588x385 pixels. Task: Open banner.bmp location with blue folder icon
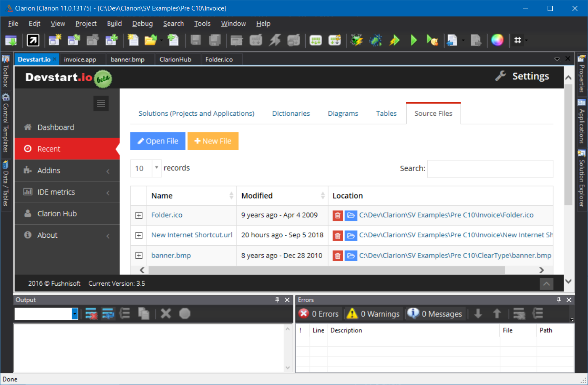click(x=351, y=256)
